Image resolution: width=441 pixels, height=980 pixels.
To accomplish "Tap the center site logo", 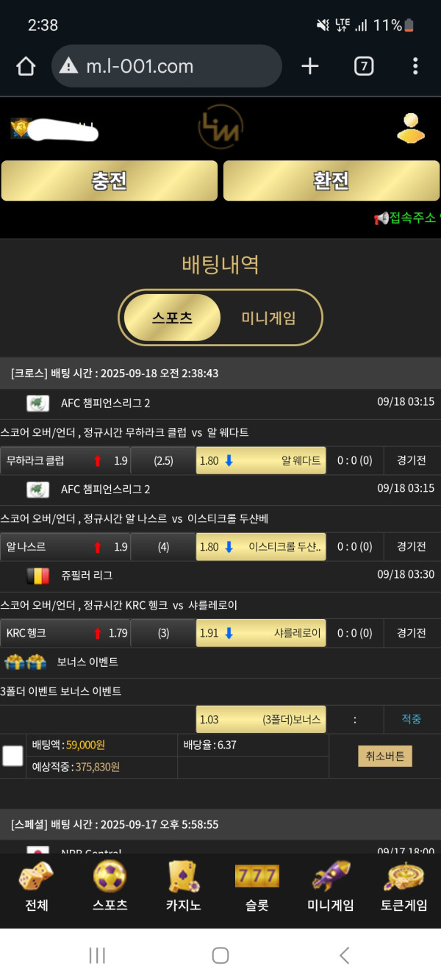I will (220, 128).
